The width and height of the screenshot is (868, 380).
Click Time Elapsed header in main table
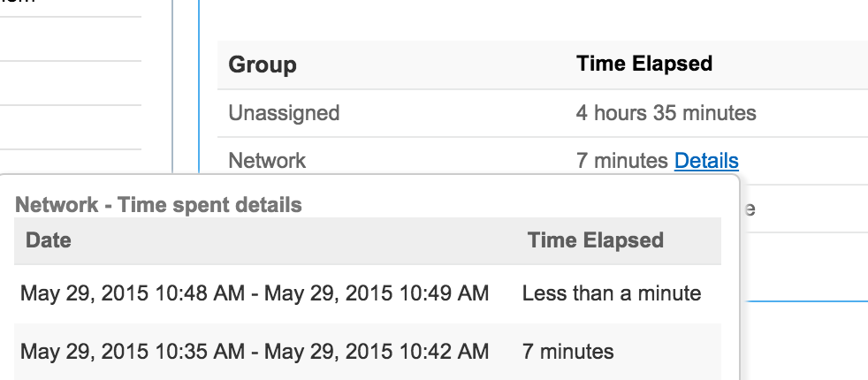coord(643,64)
